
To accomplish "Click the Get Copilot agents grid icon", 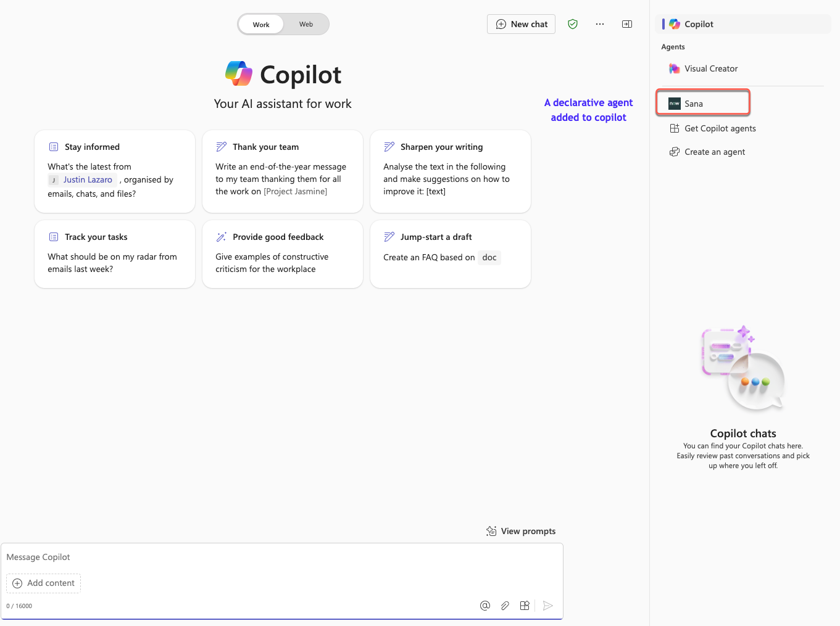I will pos(675,128).
